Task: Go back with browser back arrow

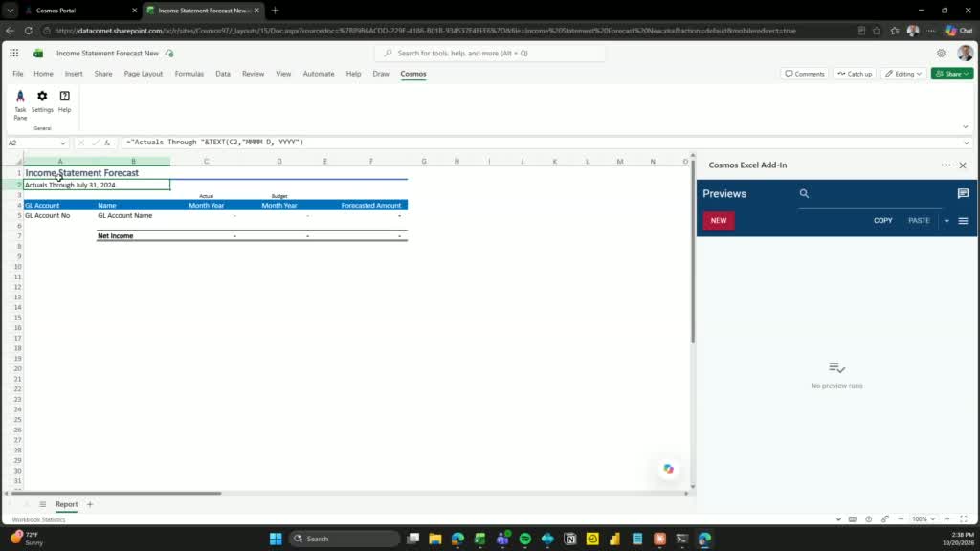Action: click(10, 30)
